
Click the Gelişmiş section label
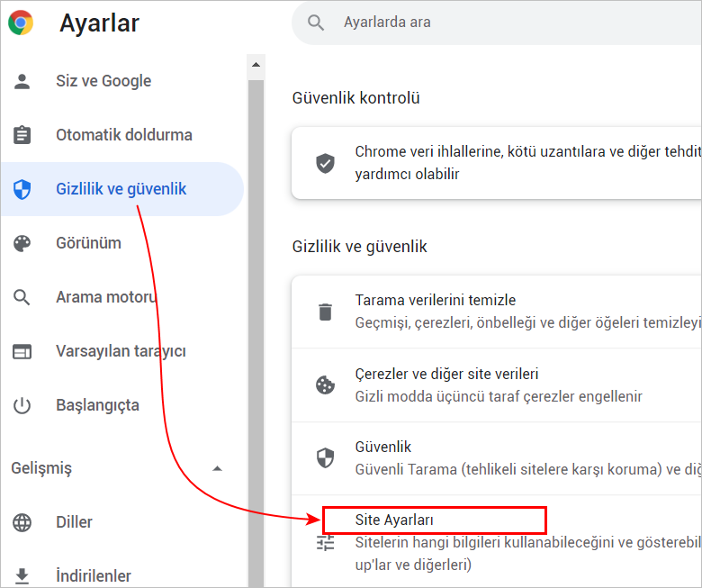pyautogui.click(x=41, y=468)
